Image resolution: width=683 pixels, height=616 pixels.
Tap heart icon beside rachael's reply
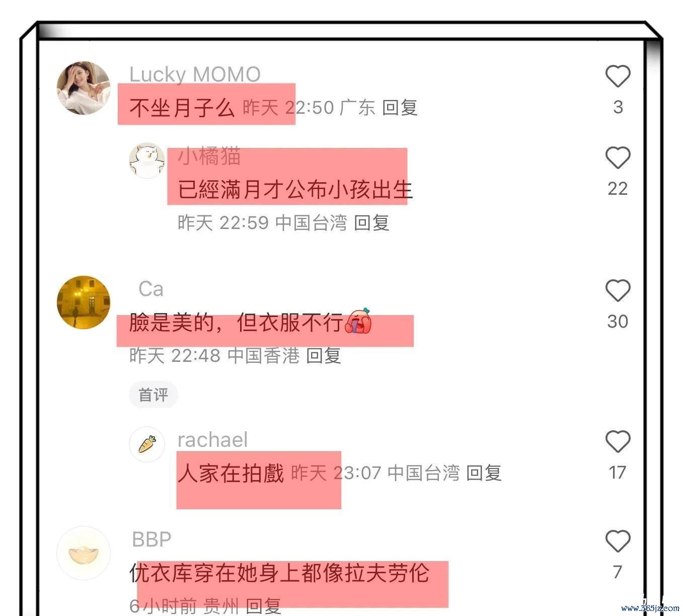[618, 442]
